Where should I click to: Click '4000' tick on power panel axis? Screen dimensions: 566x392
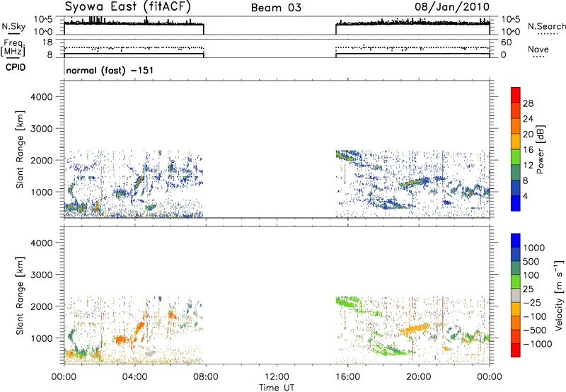[x=41, y=97]
